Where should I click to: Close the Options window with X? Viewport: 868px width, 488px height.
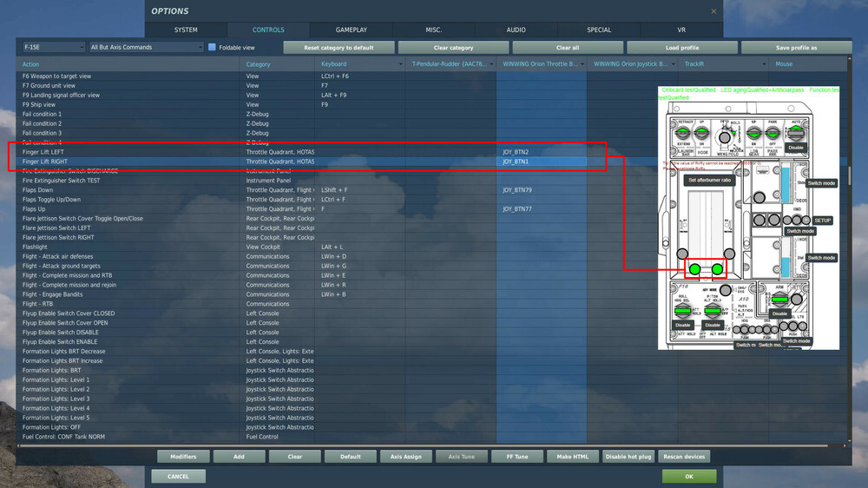pos(713,11)
